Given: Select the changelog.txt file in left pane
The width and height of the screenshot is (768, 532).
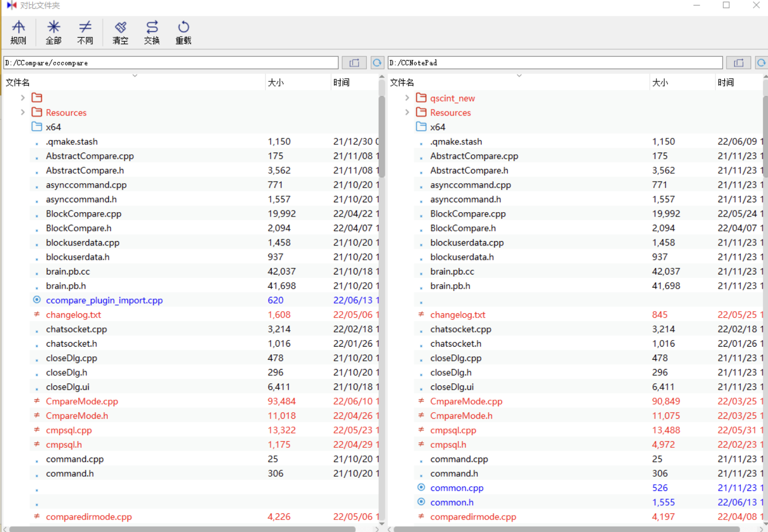Looking at the screenshot, I should point(73,314).
